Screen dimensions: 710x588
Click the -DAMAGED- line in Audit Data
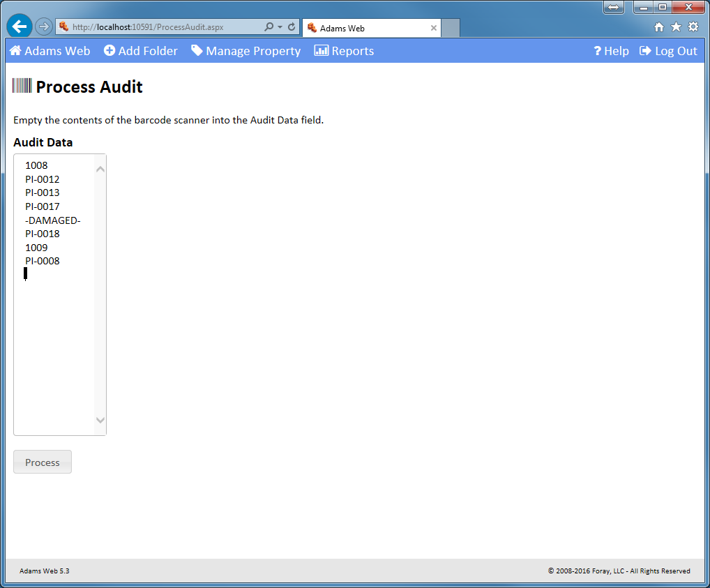click(x=53, y=220)
